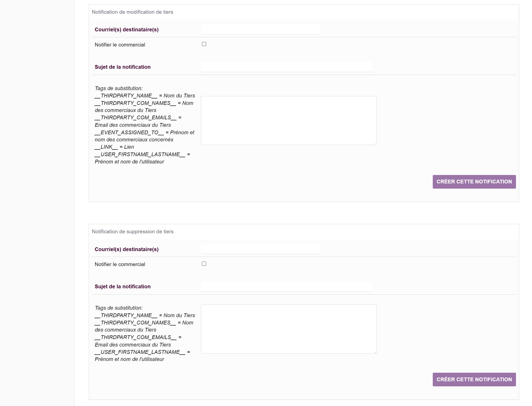This screenshot has width=532, height=406.
Task: Click the 'Sujet de la notification' label in the suppression section
Action: (122, 287)
